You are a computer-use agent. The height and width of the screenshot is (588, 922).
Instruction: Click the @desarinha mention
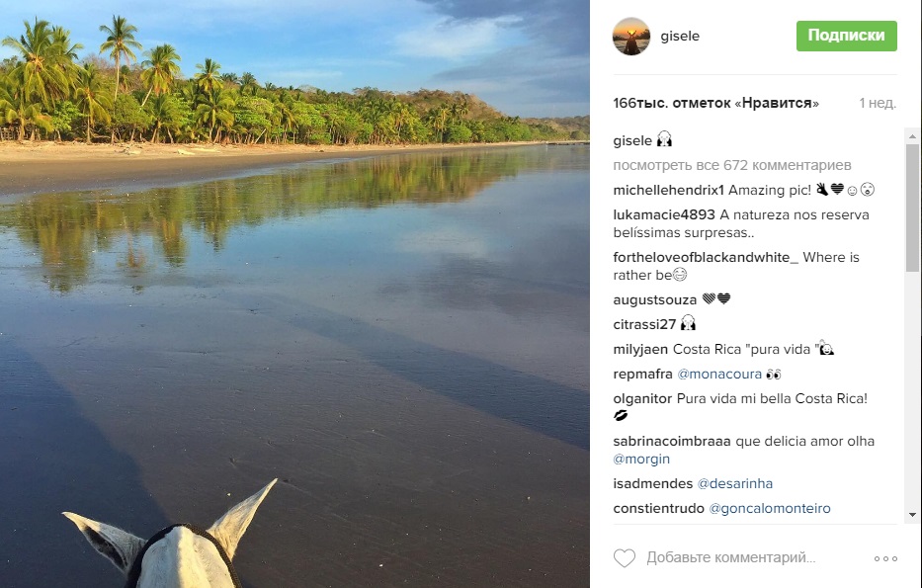(x=735, y=483)
